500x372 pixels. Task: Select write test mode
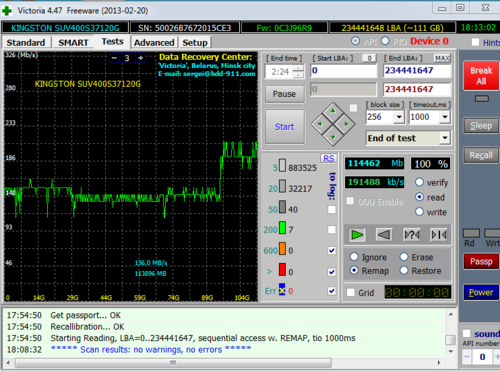point(419,212)
